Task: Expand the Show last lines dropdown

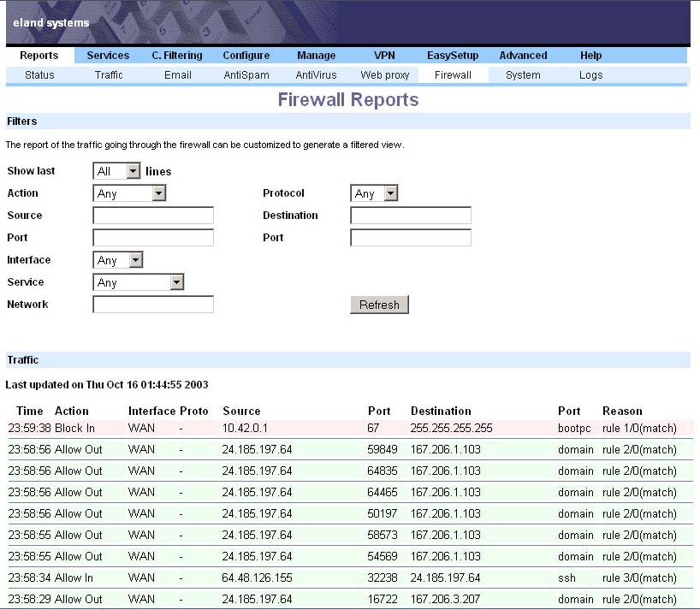Action: click(x=116, y=171)
